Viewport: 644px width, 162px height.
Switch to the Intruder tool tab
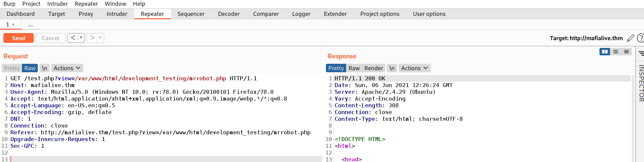[117, 14]
